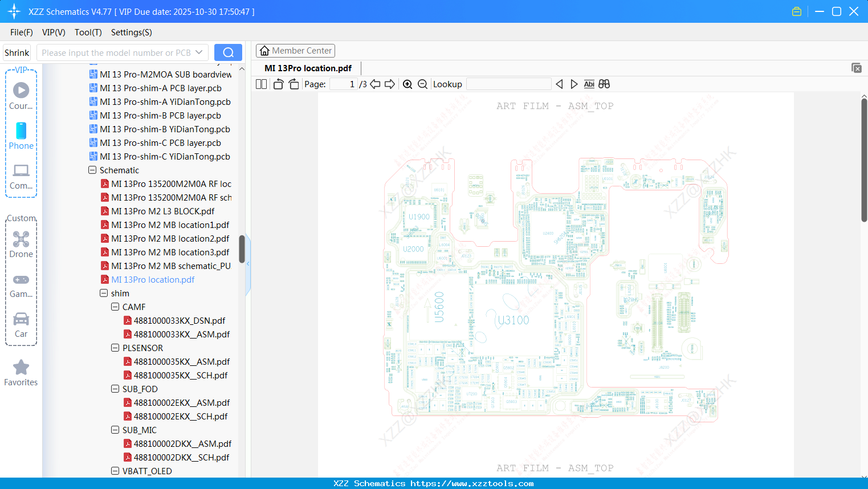Open the Drone section in the sidebar

click(21, 245)
